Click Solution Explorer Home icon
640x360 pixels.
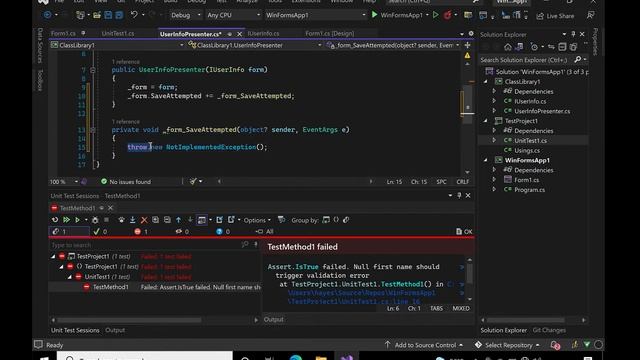(x=507, y=47)
